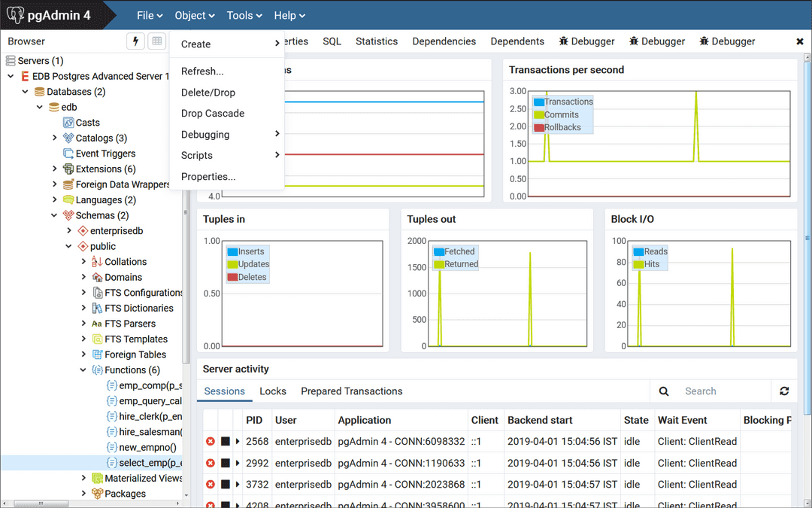Expand the Catalogs (3) node
This screenshot has height=508, width=812.
click(x=55, y=138)
